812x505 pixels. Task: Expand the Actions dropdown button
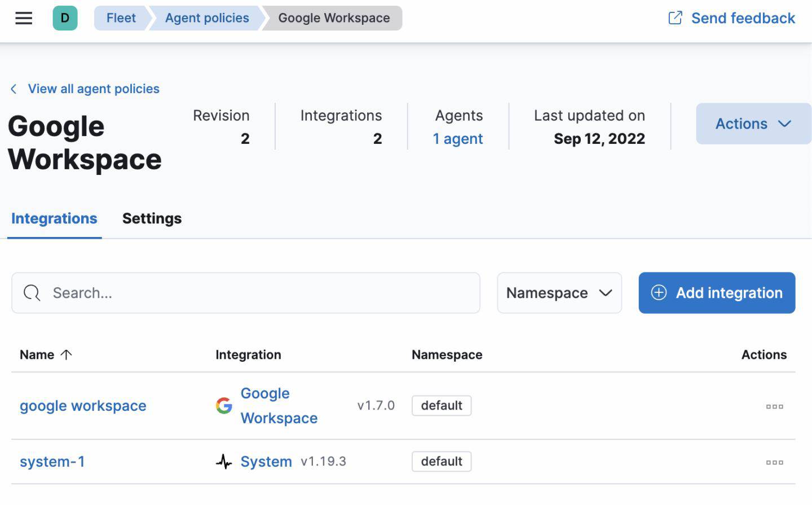[x=753, y=124]
